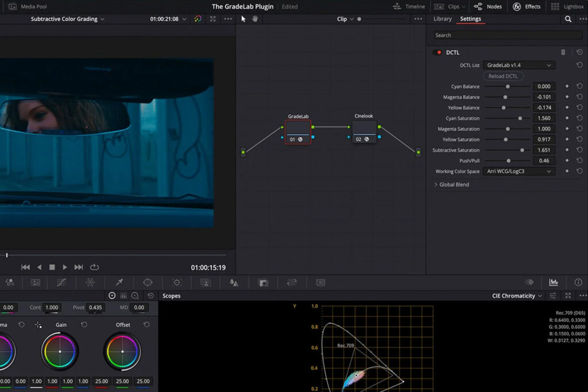Open the Power Windows palette icon
This screenshot has height=392, width=588.
(x=148, y=282)
